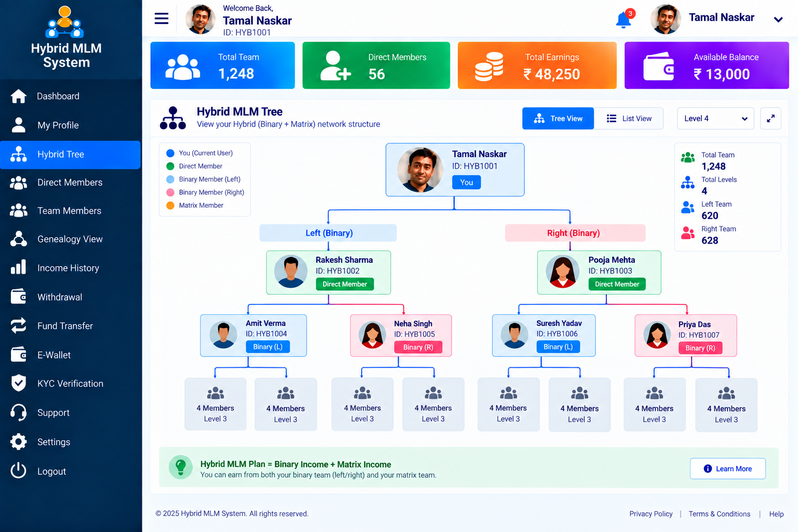Click the Right (Binary) header
This screenshot has width=798, height=532.
(575, 233)
